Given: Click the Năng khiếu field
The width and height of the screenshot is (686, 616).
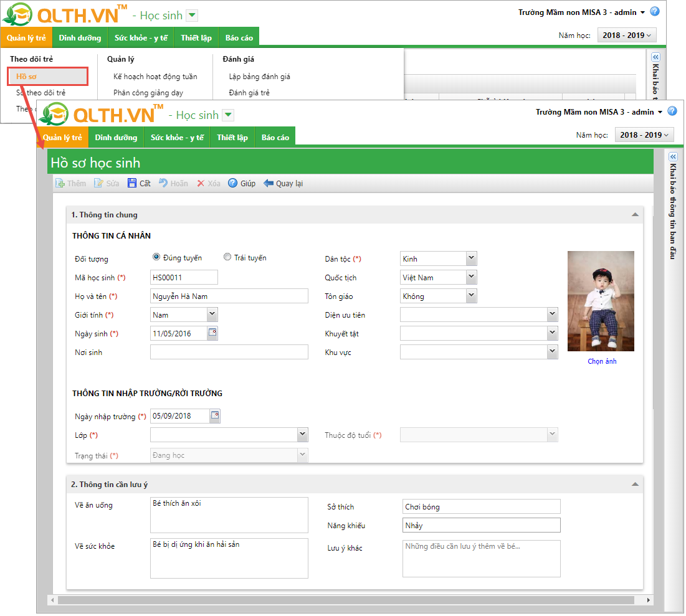Looking at the screenshot, I should pos(481,526).
